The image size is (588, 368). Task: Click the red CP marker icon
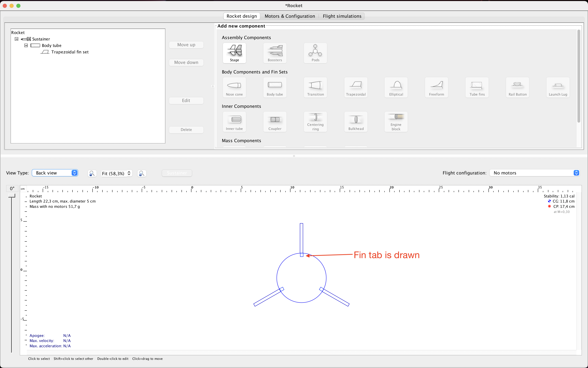tap(549, 206)
